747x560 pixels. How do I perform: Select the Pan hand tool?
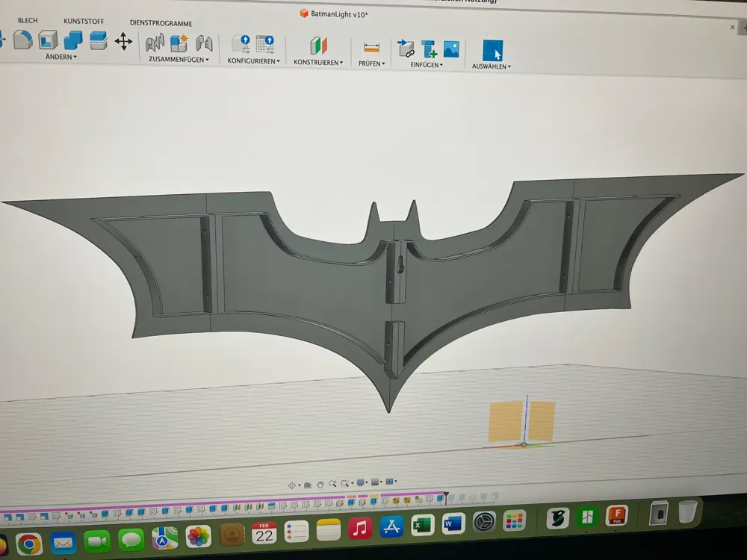[320, 485]
